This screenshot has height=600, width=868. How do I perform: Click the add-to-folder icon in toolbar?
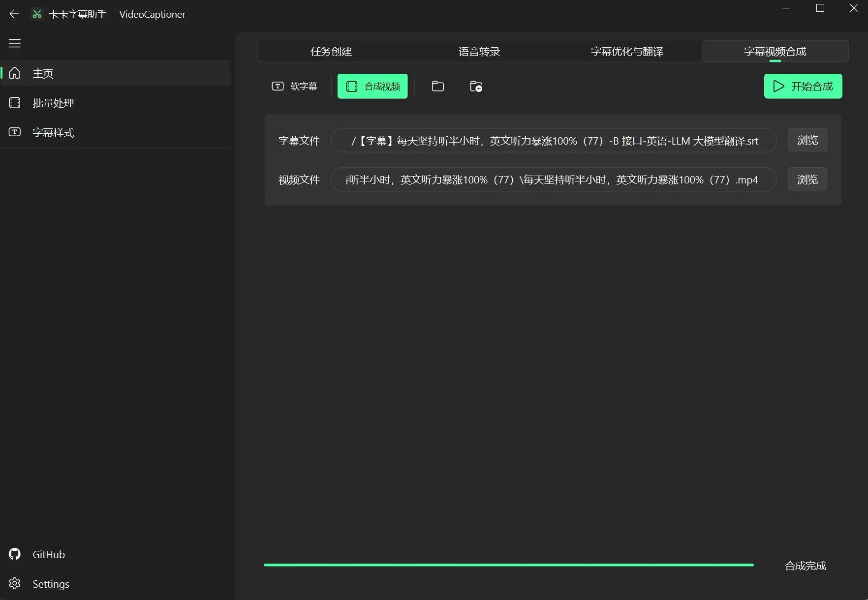tap(475, 86)
